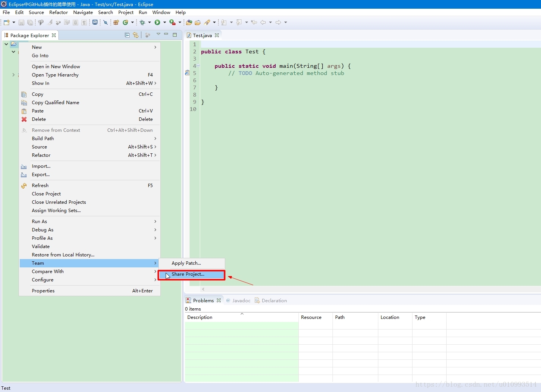Choose Refresh in context menu
This screenshot has width=541, height=392.
[x=89, y=186]
